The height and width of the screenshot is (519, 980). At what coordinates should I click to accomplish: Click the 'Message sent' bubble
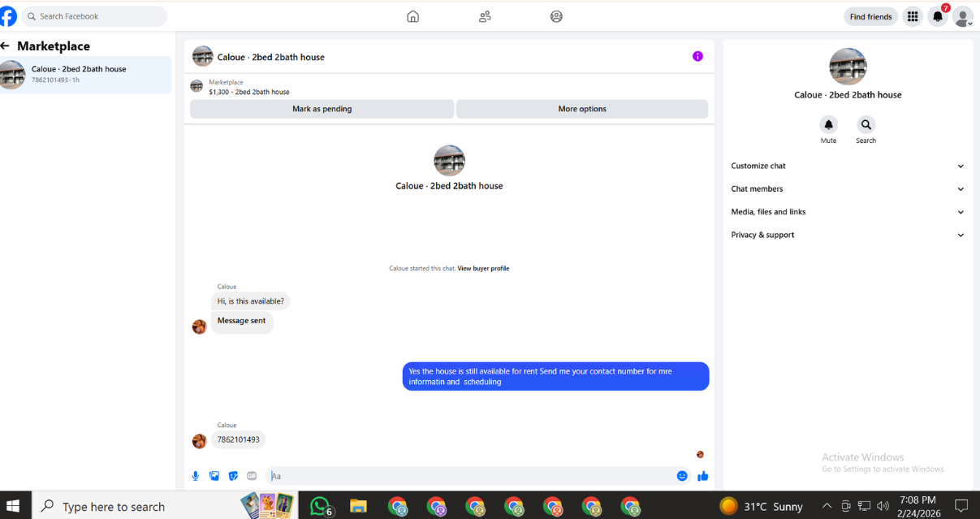tap(242, 322)
